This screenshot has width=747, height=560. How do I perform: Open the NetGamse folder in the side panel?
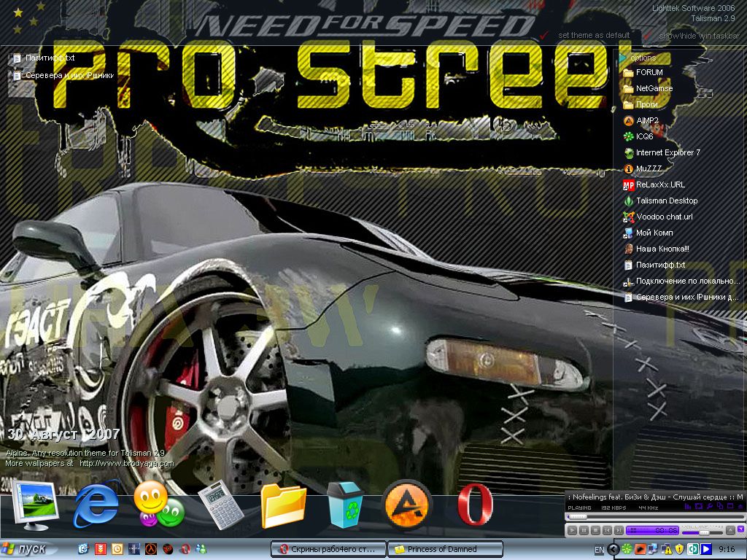click(x=648, y=88)
